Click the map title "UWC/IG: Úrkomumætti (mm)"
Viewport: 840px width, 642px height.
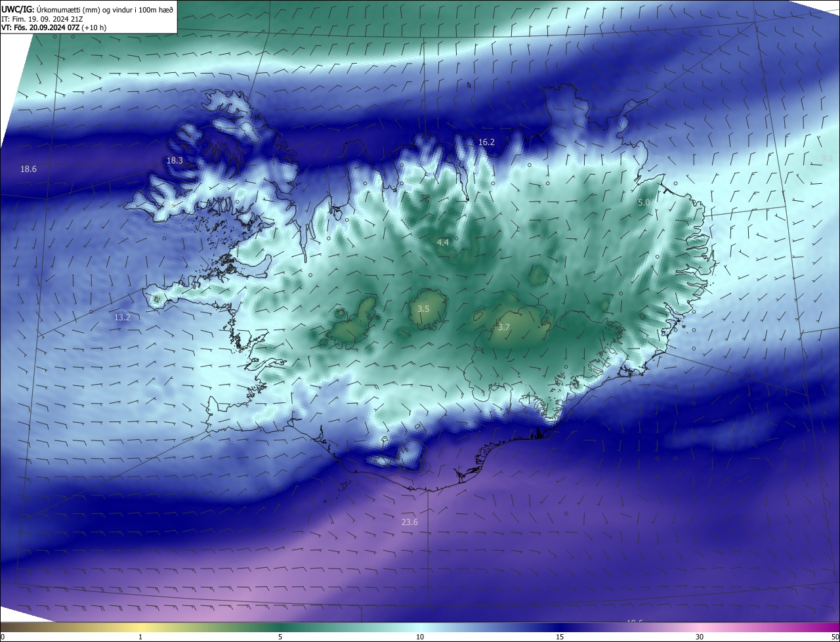(52, 9)
